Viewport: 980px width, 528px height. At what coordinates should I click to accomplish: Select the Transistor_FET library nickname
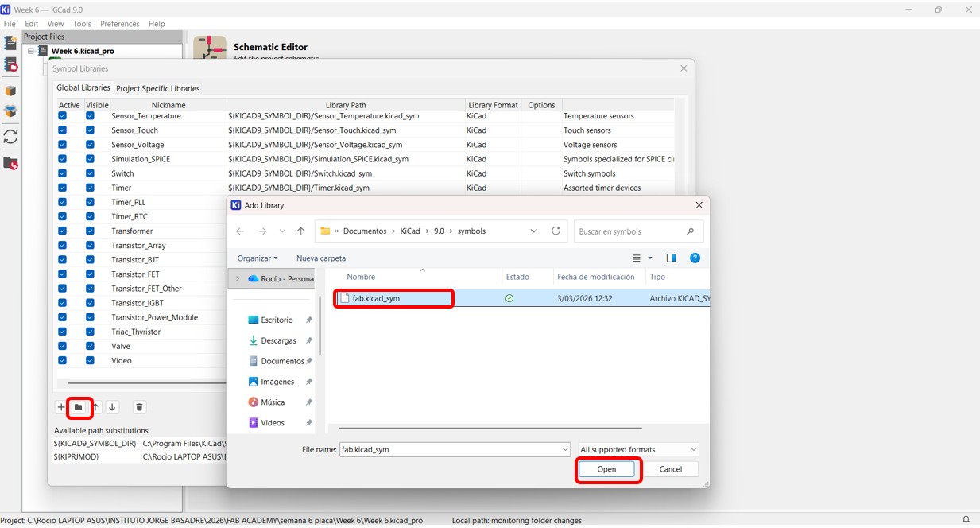pyautogui.click(x=135, y=274)
